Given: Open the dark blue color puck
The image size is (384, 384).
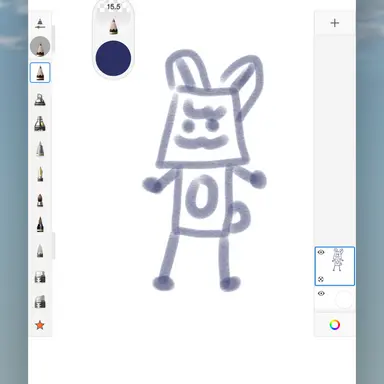Looking at the screenshot, I should [113, 58].
